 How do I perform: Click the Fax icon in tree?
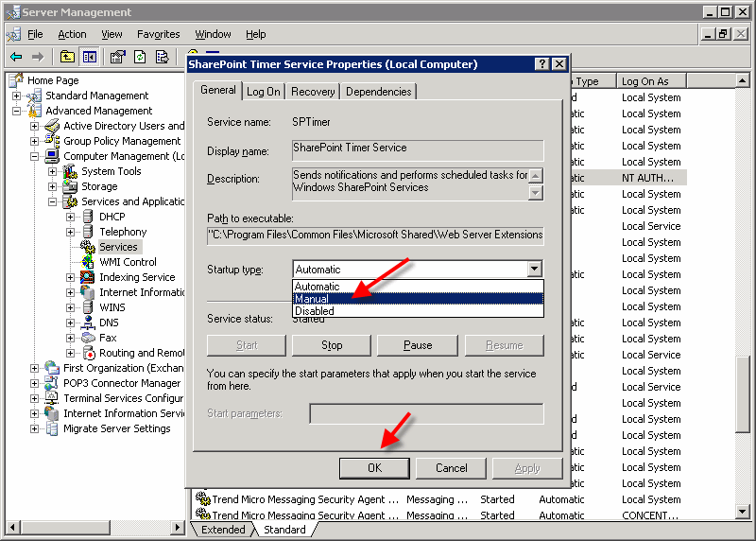(88, 338)
